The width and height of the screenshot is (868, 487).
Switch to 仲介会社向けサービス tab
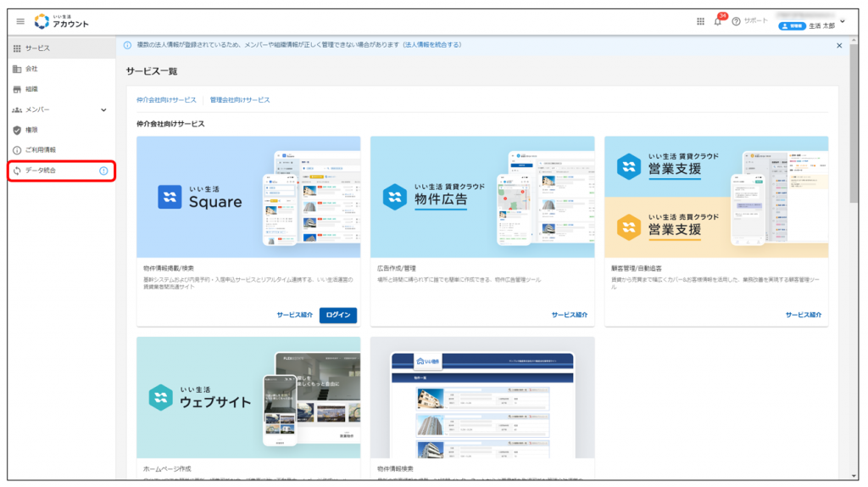(167, 100)
